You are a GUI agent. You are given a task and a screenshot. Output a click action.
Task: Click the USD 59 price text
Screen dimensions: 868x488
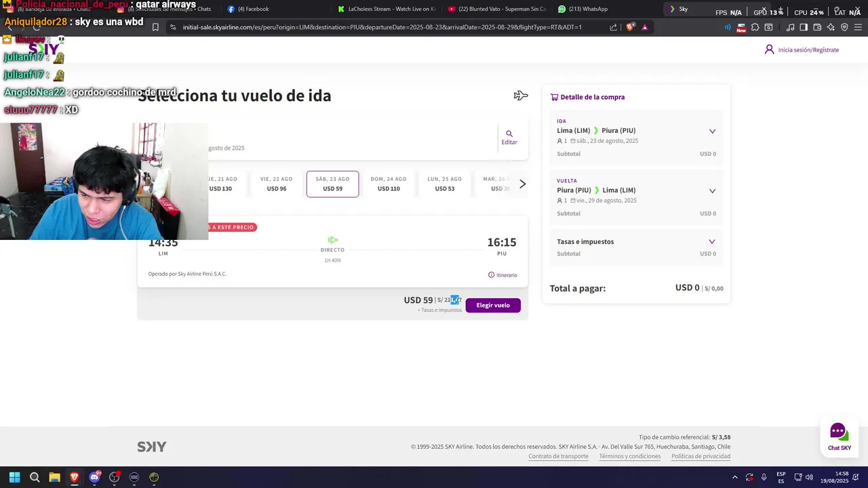click(418, 300)
